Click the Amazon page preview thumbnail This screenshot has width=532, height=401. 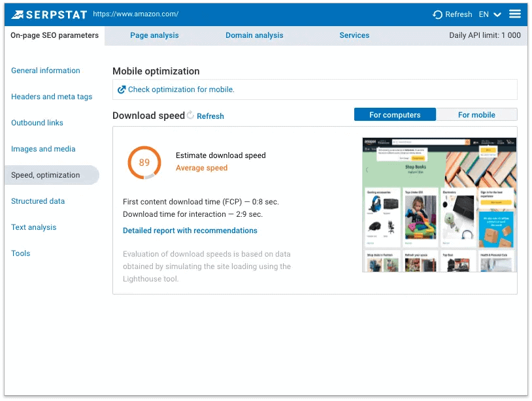[x=439, y=203]
